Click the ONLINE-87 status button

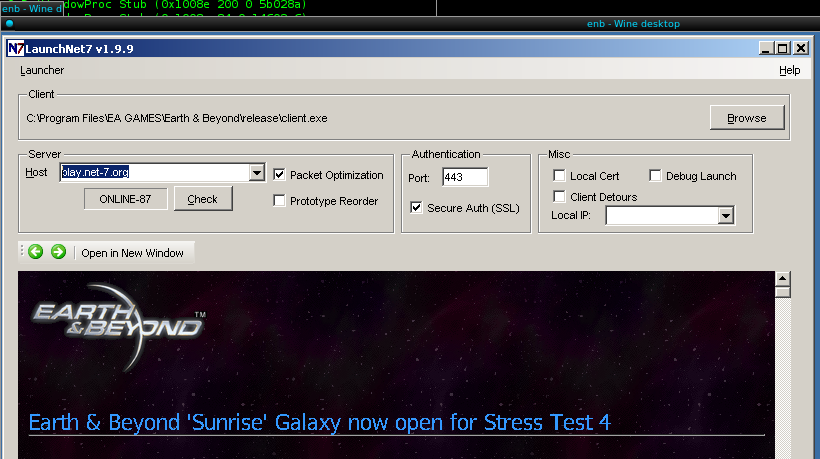(126, 199)
